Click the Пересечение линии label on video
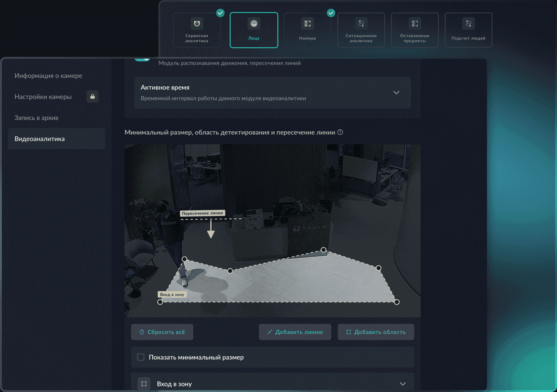 tap(202, 213)
